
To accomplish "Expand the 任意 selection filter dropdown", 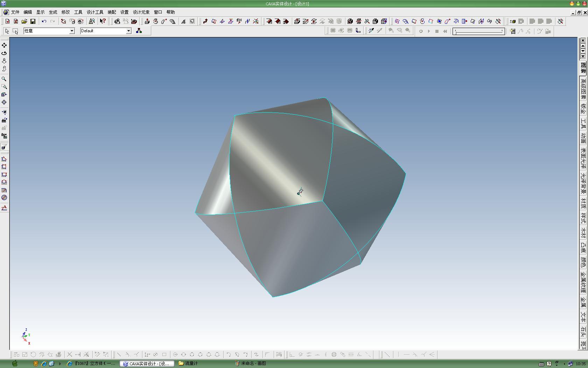I will coord(72,31).
